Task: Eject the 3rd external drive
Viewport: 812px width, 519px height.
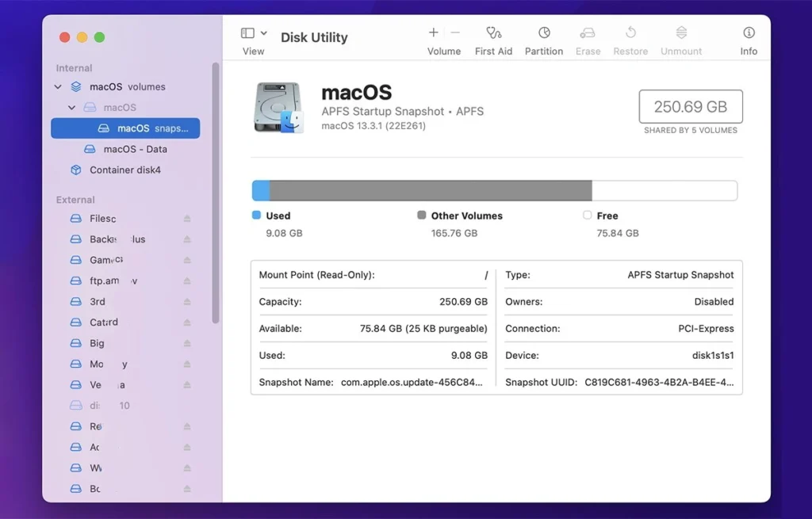Action: click(x=186, y=301)
